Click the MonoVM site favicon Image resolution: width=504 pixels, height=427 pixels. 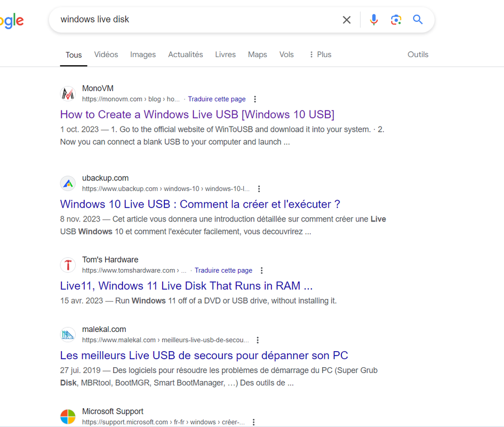68,93
